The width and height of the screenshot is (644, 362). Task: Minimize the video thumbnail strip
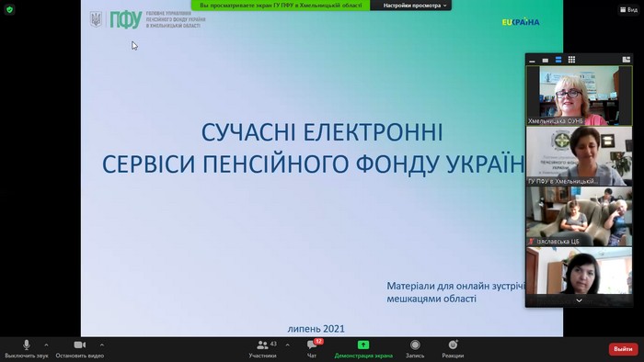click(533, 60)
